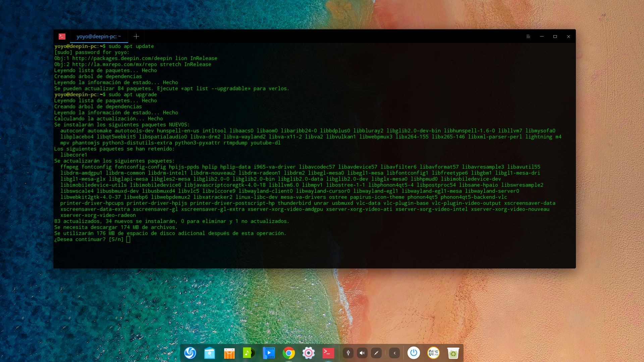The height and width of the screenshot is (362, 644).
Task: Open the USB device tray icon
Action: pos(348,353)
